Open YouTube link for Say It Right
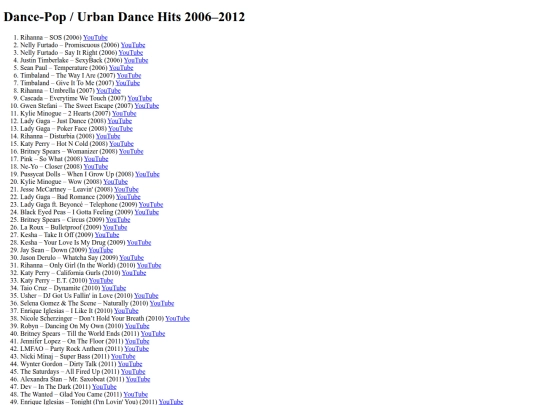Viewport: 540px width, 405px height. [131, 53]
